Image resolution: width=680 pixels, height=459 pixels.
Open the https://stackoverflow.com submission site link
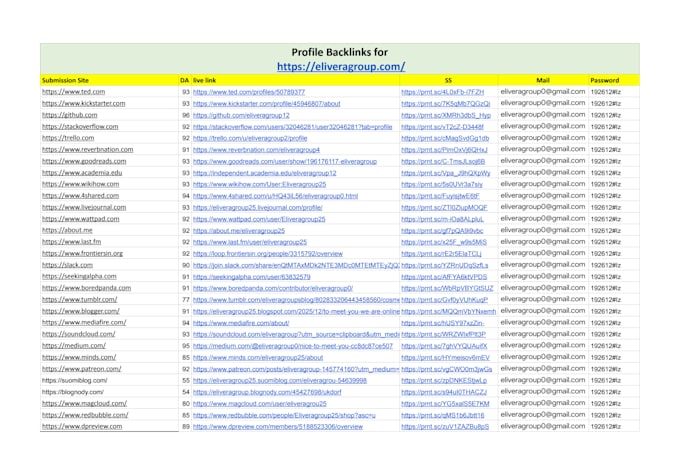point(80,126)
